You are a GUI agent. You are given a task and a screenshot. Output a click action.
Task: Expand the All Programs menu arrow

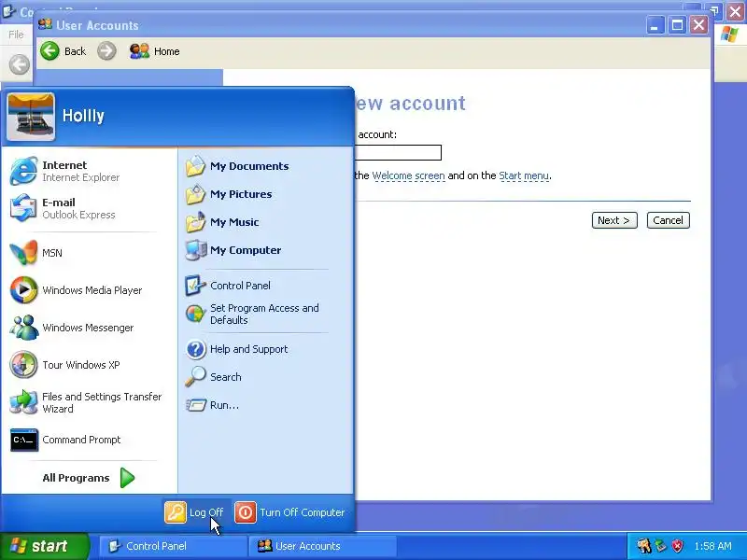point(127,478)
